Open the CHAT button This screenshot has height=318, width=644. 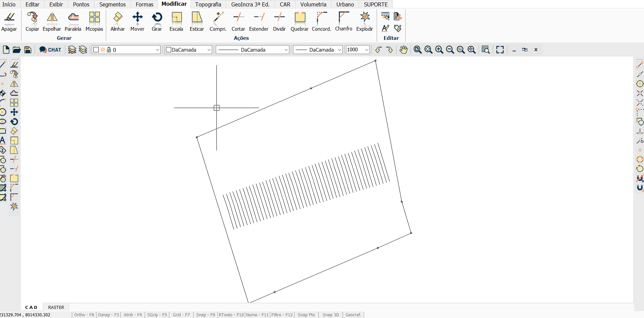[50, 50]
